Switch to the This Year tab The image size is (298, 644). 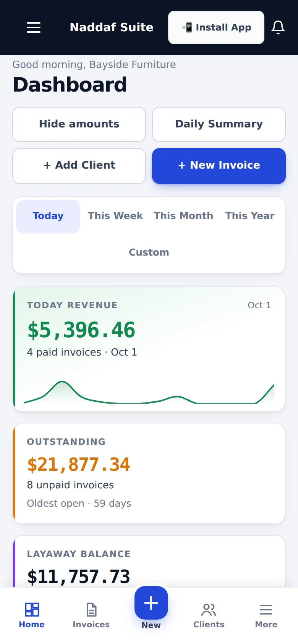250,216
